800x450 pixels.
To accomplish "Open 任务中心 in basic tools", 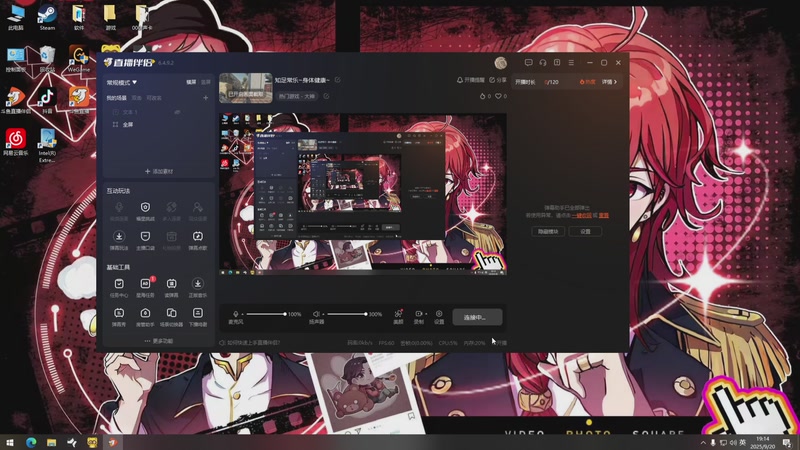I will (x=119, y=284).
